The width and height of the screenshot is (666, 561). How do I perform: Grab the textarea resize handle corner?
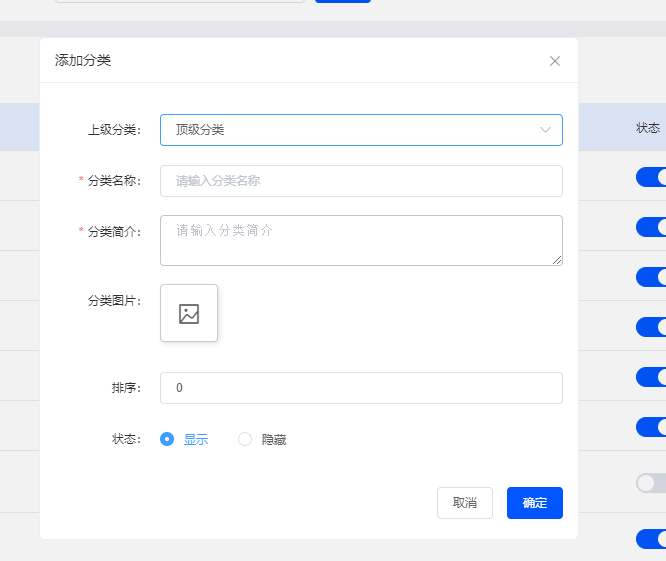557,260
